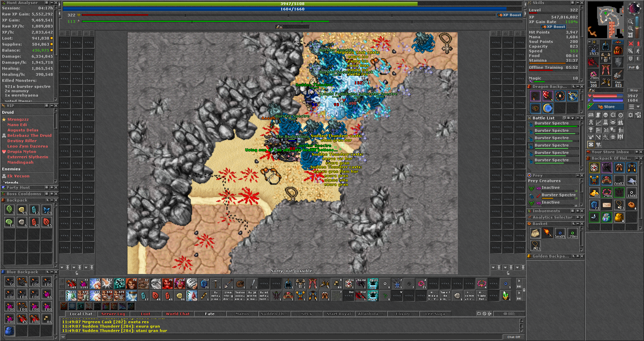The height and width of the screenshot is (341, 644).
Task: Open the Loot chat tab
Action: [146, 314]
